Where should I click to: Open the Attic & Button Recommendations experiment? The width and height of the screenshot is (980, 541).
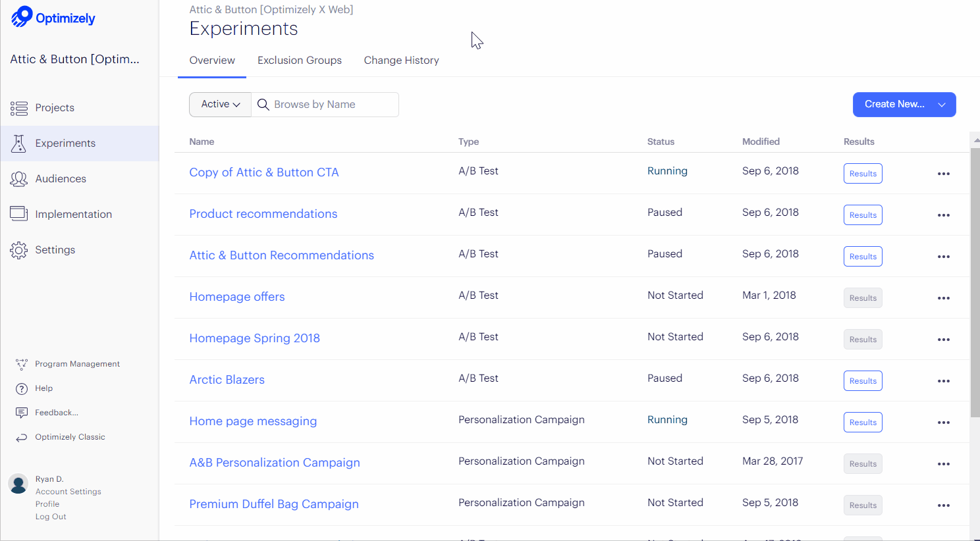coord(282,255)
